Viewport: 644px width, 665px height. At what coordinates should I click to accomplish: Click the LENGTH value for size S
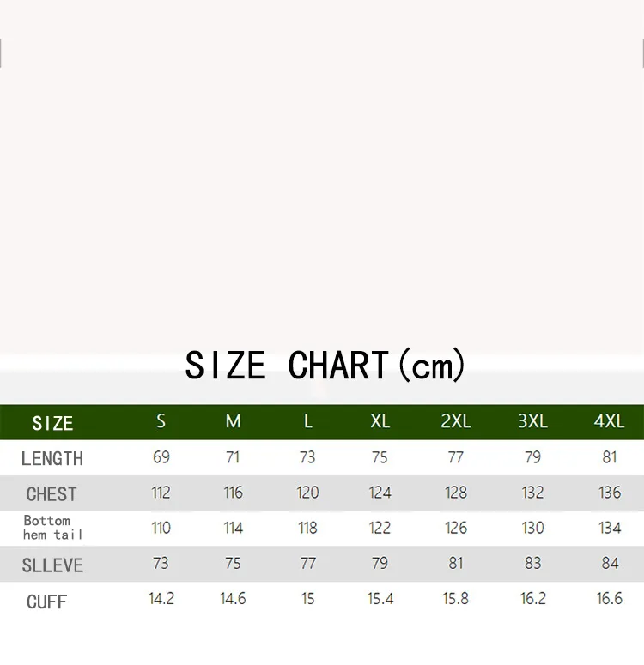pos(161,457)
